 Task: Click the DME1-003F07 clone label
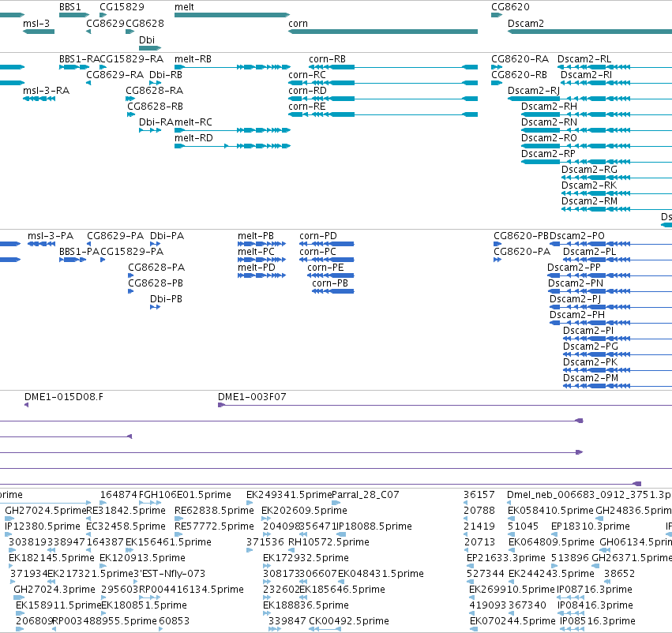tap(252, 397)
